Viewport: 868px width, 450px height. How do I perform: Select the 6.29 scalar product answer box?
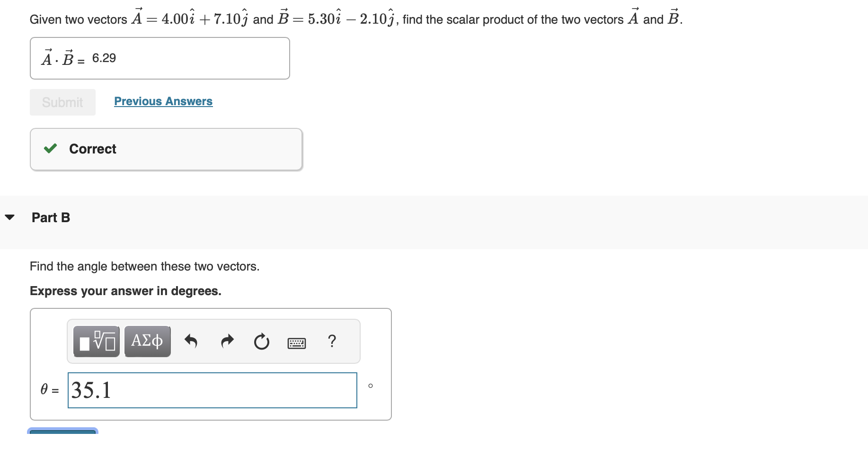click(x=159, y=58)
